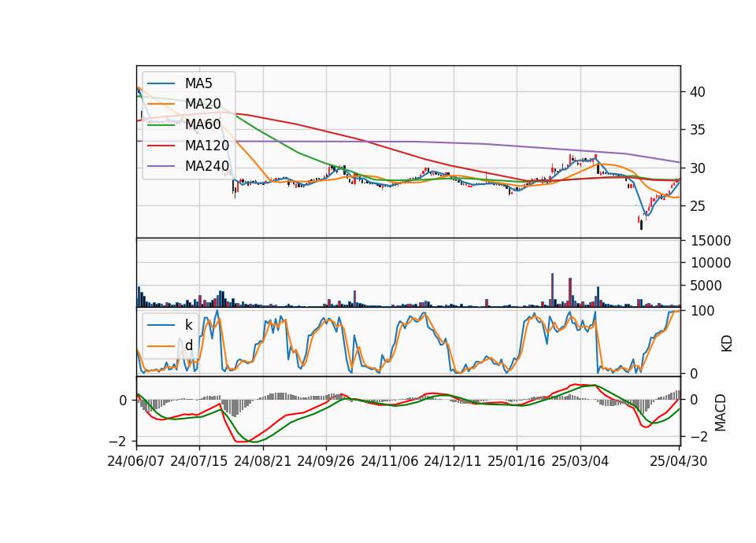Click the 24/07/15 date tick label
This screenshot has height=543, width=756.
[x=199, y=462]
